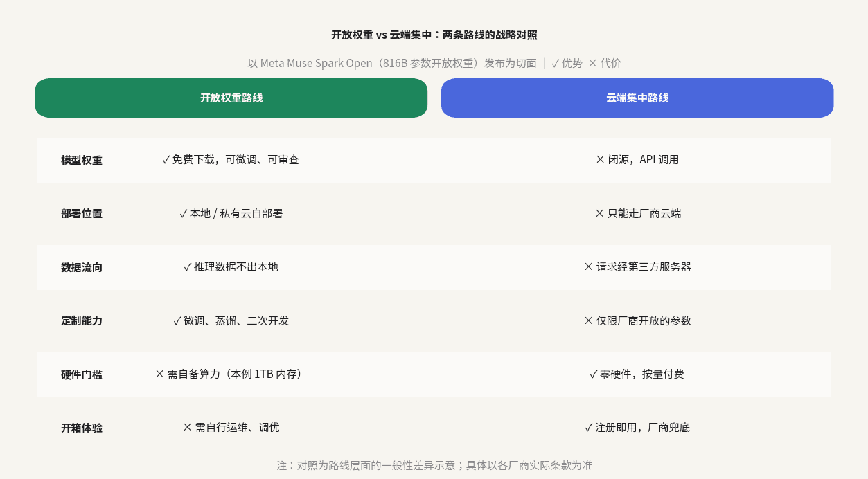Select the "部署位置" row label
This screenshot has width=868, height=479.
pos(82,213)
